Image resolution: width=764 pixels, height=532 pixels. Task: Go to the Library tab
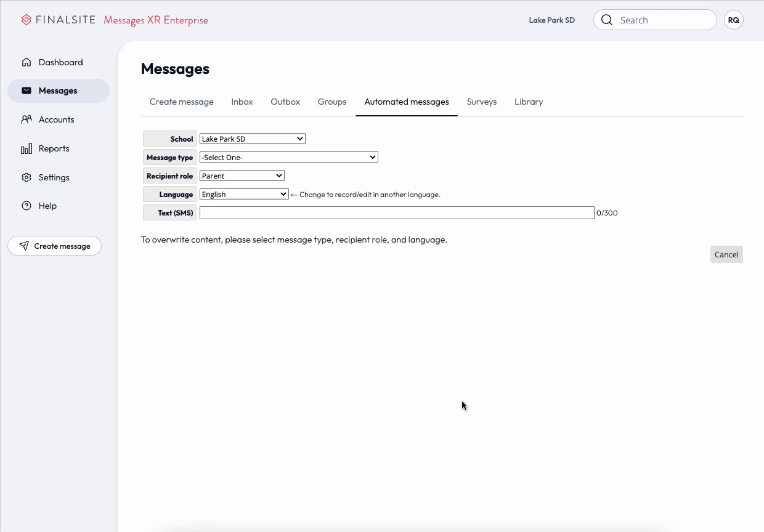528,102
